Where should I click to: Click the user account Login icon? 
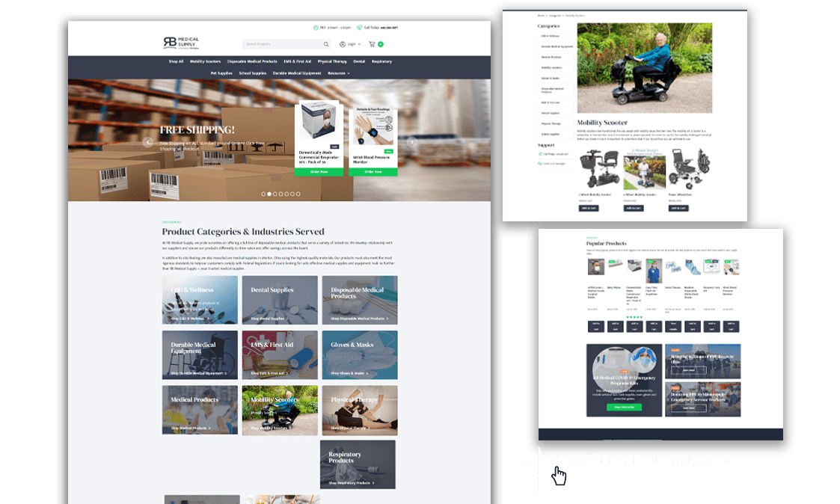coord(343,44)
